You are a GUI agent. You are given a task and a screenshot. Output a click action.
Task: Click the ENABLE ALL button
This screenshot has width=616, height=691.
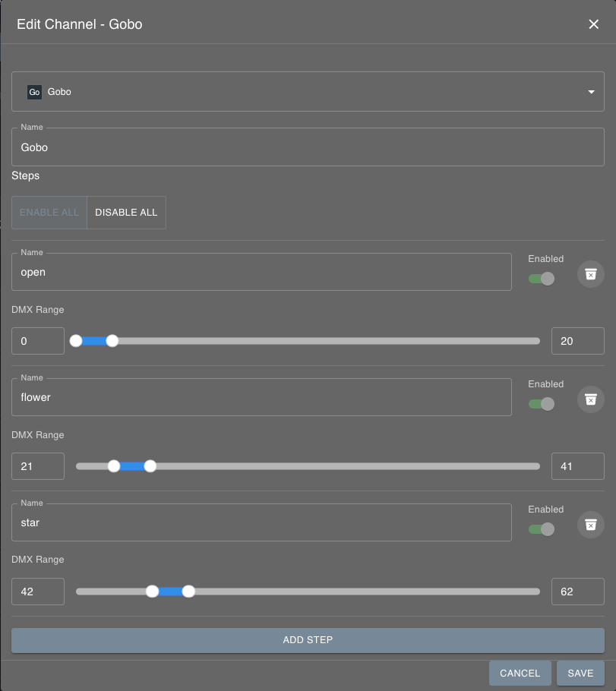coord(49,213)
